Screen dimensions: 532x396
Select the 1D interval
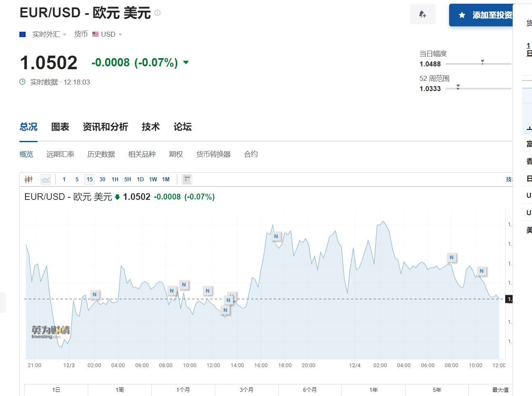click(x=140, y=179)
